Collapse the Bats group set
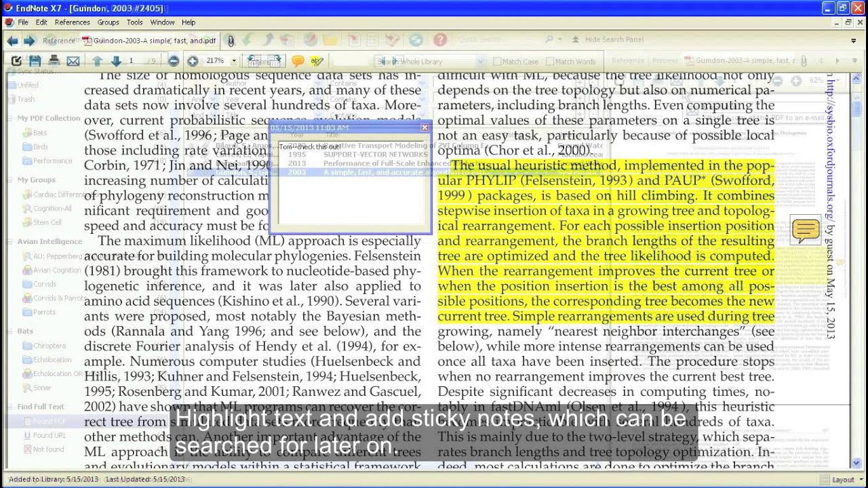 11,332
